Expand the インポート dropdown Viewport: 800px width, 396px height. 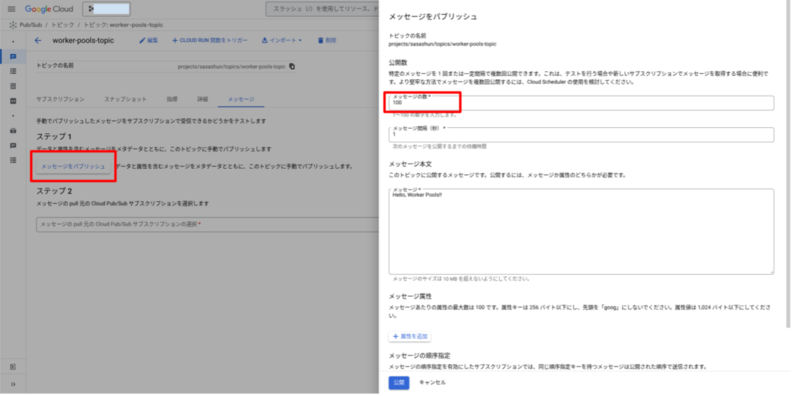(x=282, y=40)
